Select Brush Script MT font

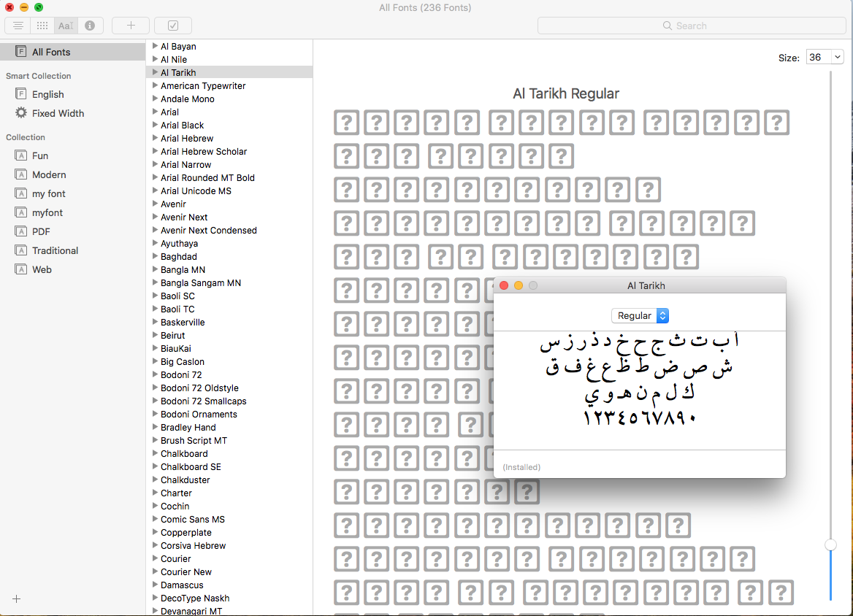point(194,440)
